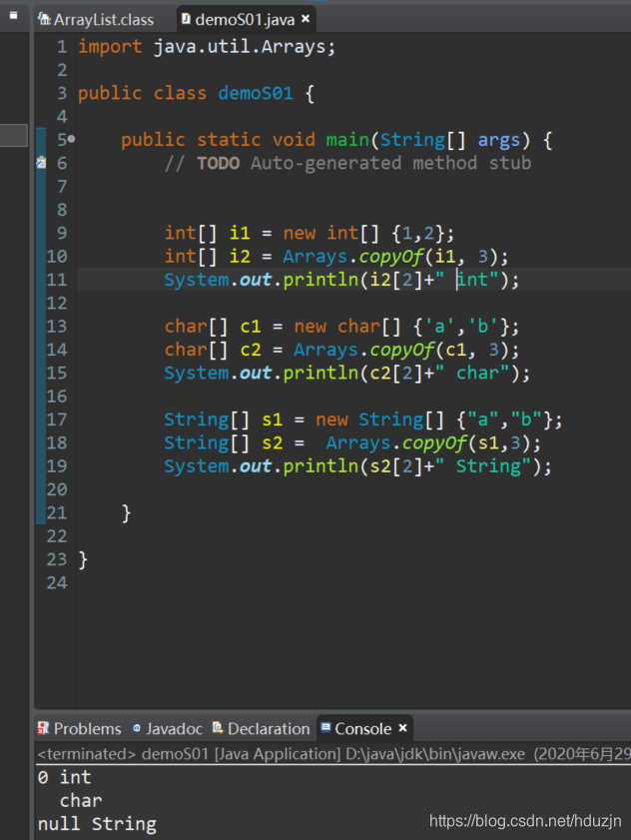Click the " char" string literal on line 15
The width and height of the screenshot is (631, 840).
(x=472, y=373)
